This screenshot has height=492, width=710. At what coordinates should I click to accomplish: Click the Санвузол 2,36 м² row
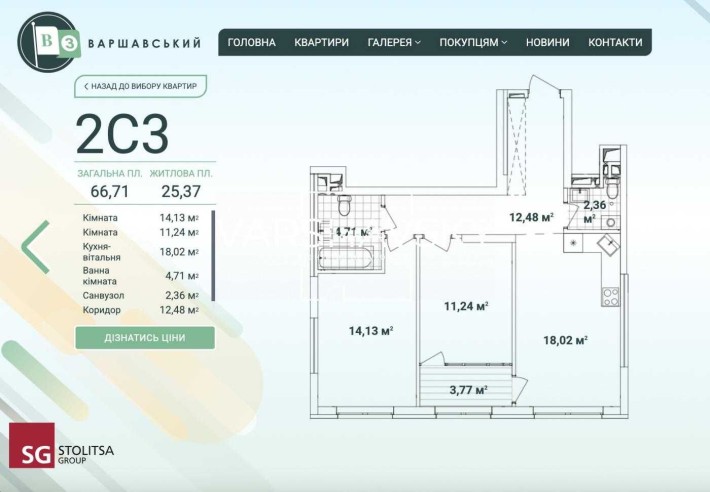coord(141,296)
